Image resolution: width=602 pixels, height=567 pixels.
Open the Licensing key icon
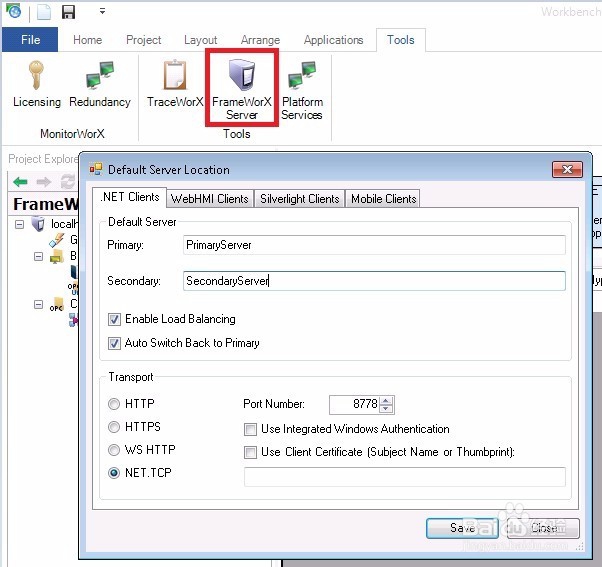pyautogui.click(x=36, y=84)
